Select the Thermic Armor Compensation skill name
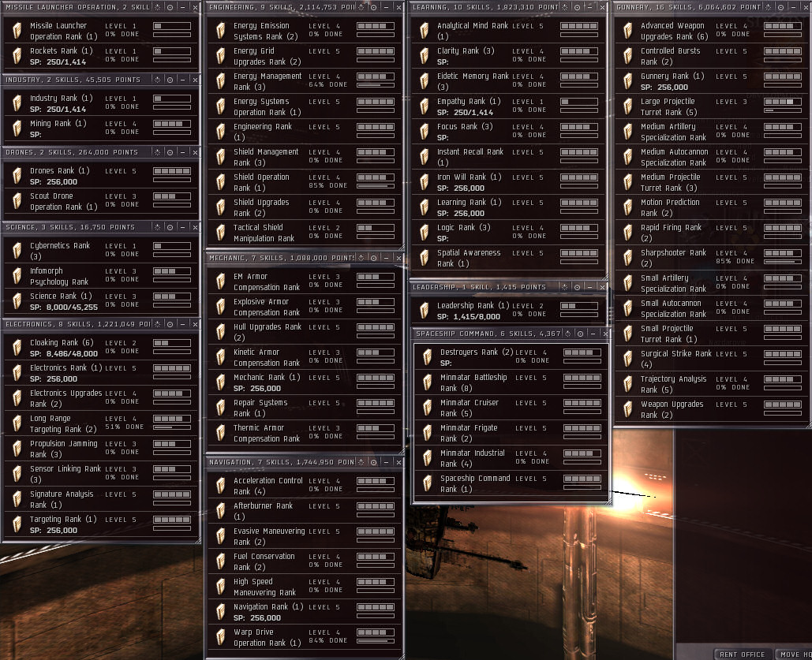This screenshot has height=660, width=812. pos(266,433)
